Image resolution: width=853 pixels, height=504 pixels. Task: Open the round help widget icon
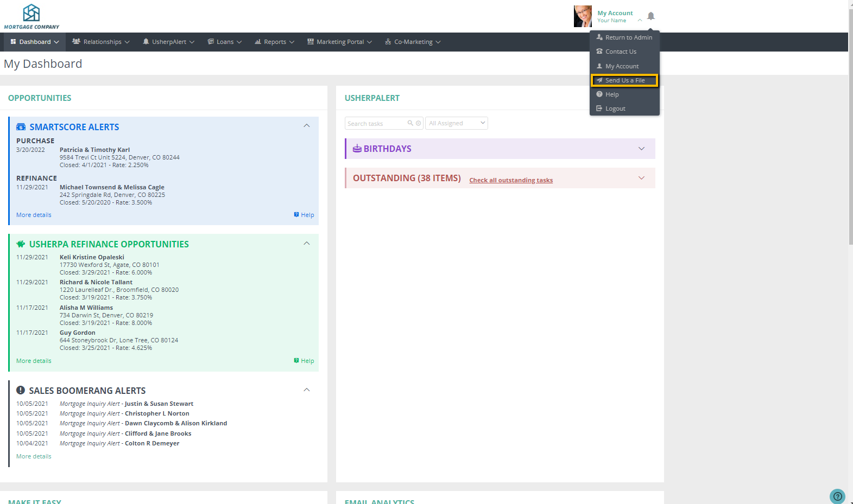837,496
